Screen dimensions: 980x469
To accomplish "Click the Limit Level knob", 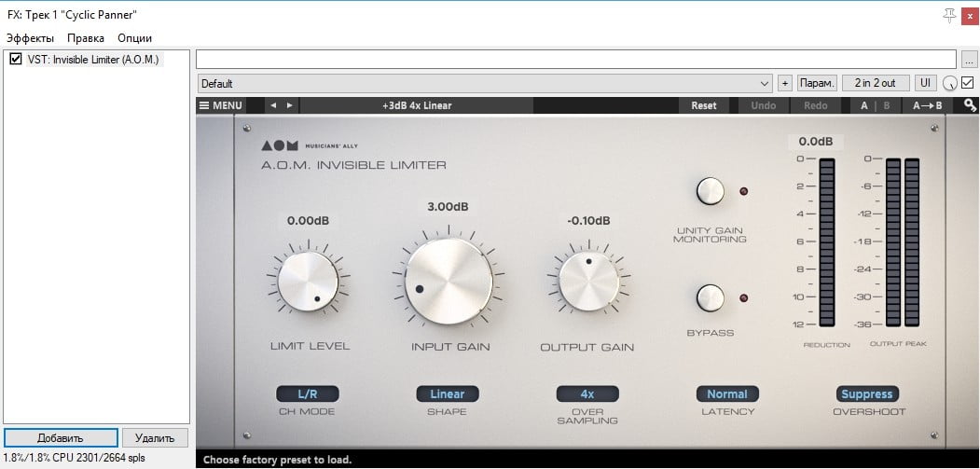I will click(x=308, y=282).
